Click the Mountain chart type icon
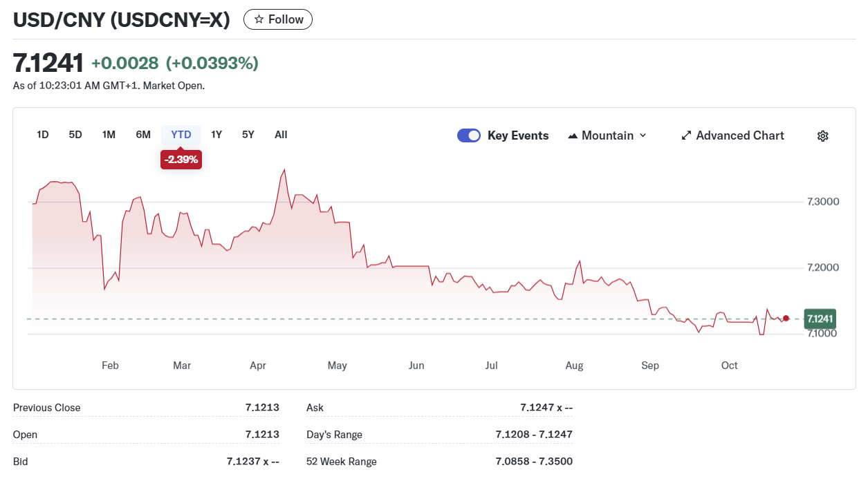 pos(573,136)
